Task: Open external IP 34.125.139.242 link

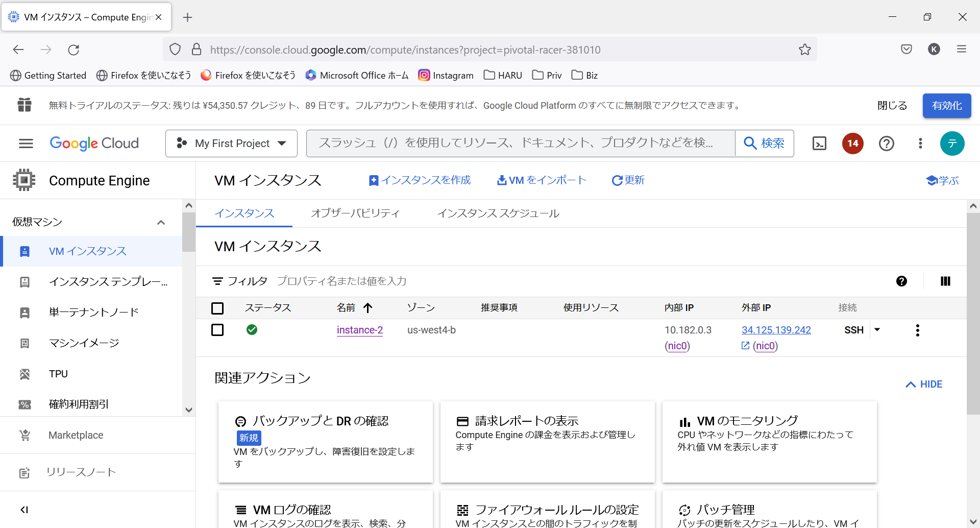Action: (x=776, y=330)
